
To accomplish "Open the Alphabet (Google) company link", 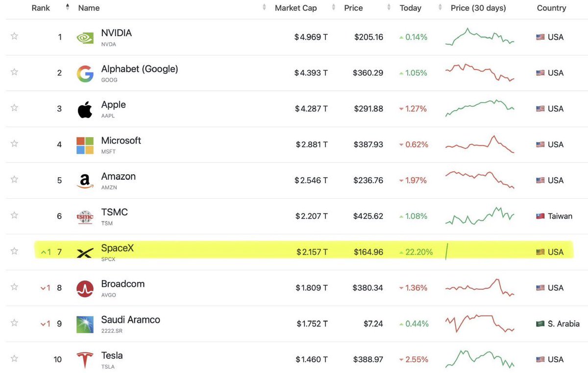I will [x=139, y=69].
